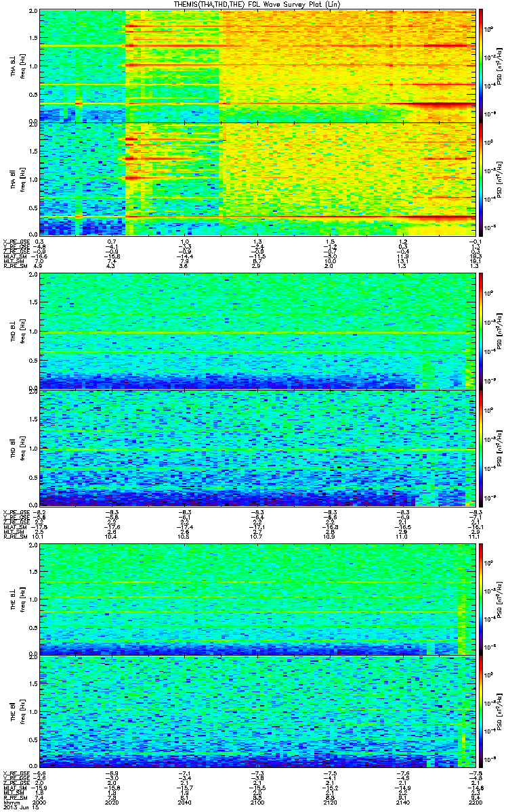Click PSD unit label beside THA BL color bar
Viewport: 508px width, 812px height.
click(x=500, y=65)
